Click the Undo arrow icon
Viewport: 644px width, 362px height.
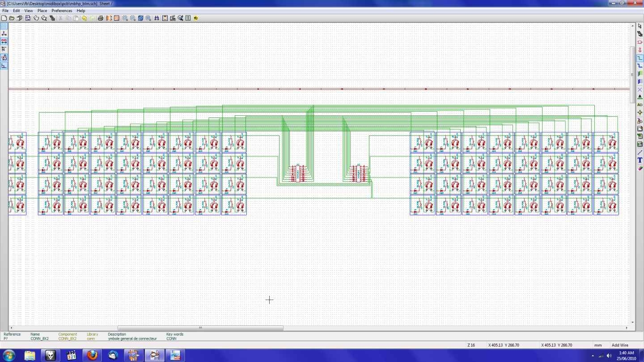pyautogui.click(x=84, y=18)
